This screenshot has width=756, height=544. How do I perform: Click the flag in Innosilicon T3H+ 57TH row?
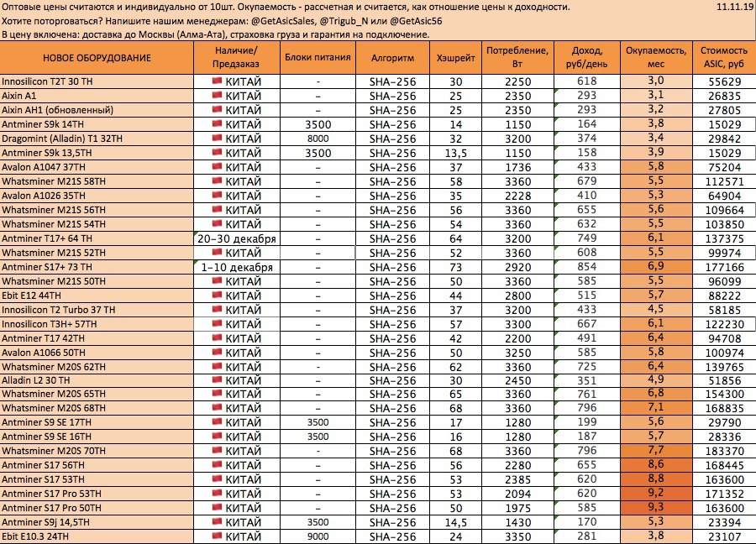[217, 323]
